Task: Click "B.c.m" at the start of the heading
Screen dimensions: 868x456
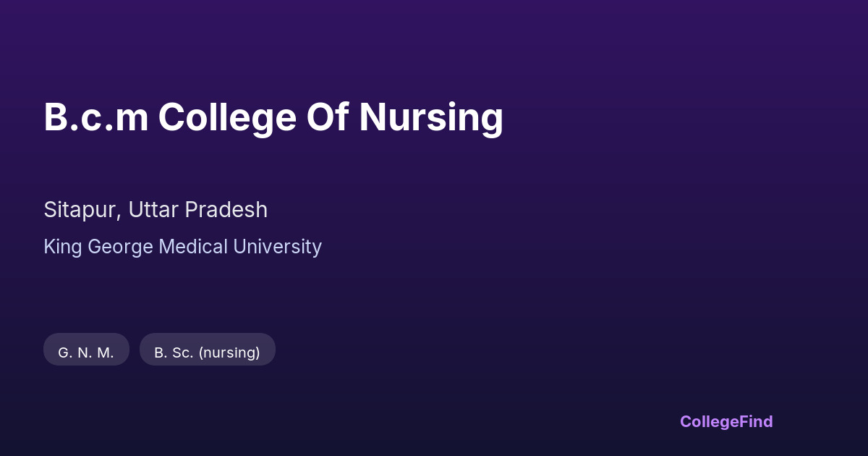Action: (x=95, y=117)
